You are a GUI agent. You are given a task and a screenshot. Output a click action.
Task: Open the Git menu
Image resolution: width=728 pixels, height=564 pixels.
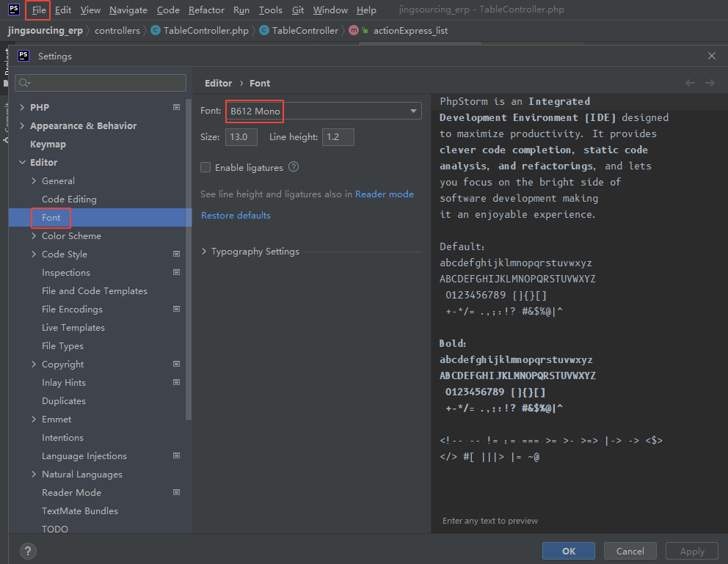pyautogui.click(x=298, y=10)
